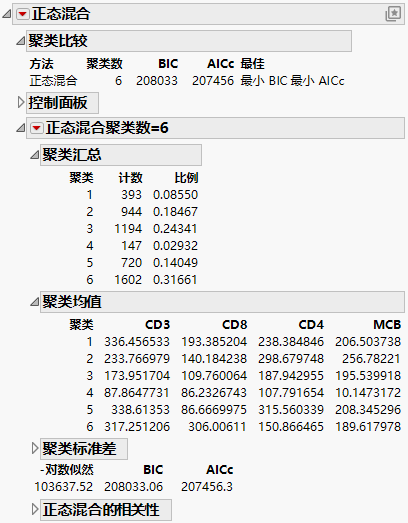The image size is (408, 523).
Task: Expand the 正态混合的相关性 section
Action: click(x=35, y=510)
